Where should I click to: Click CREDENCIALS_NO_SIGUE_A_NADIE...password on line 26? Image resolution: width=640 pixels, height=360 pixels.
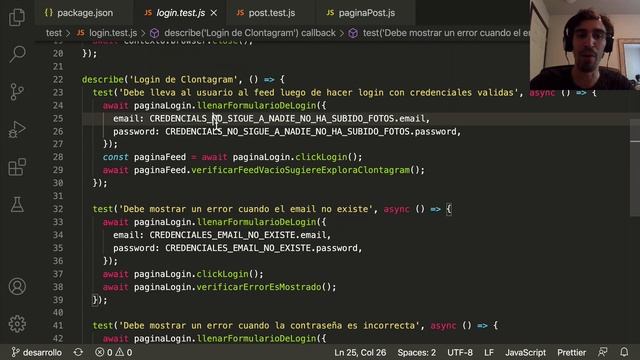(310, 132)
